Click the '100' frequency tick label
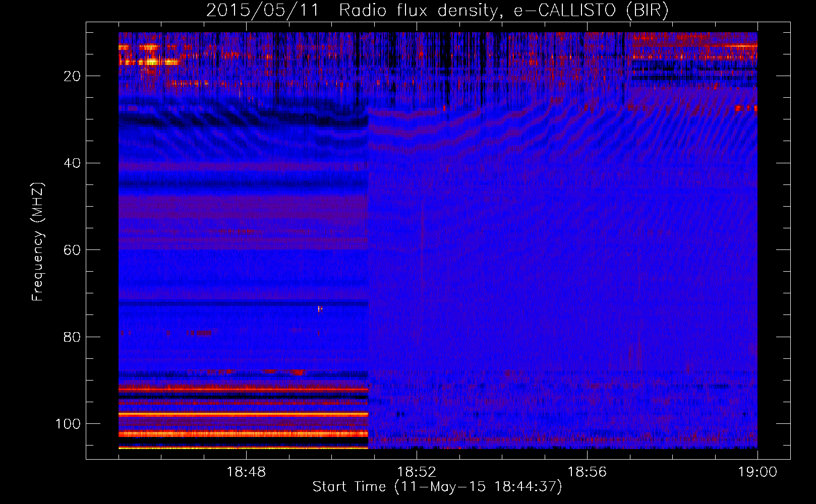Viewport: 816px width, 504px height. coord(68,424)
